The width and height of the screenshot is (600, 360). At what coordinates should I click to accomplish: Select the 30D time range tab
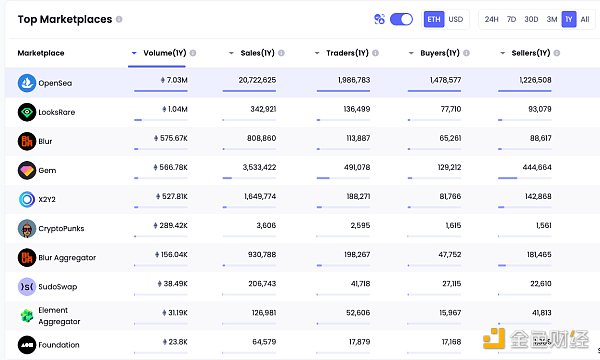coord(531,19)
